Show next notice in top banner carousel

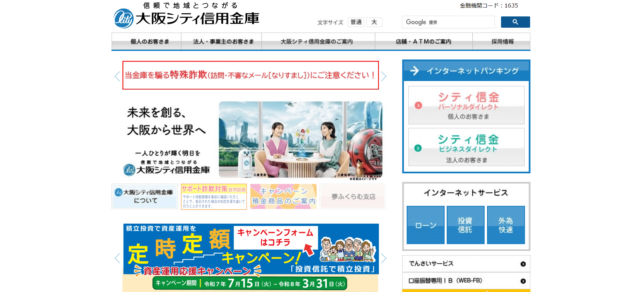coord(384,76)
